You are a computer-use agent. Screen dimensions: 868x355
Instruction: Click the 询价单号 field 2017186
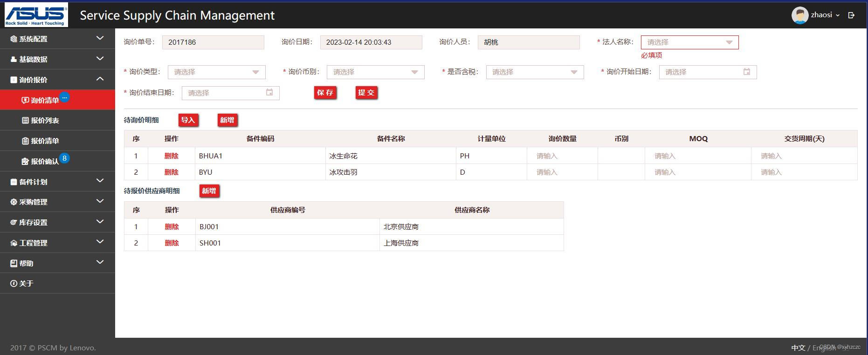[213, 42]
